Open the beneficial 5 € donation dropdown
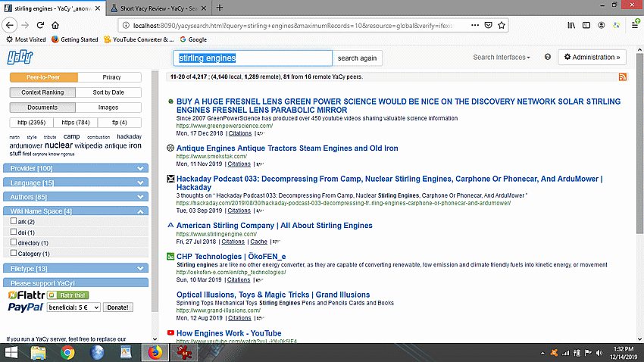This screenshot has width=644, height=362. (x=73, y=307)
